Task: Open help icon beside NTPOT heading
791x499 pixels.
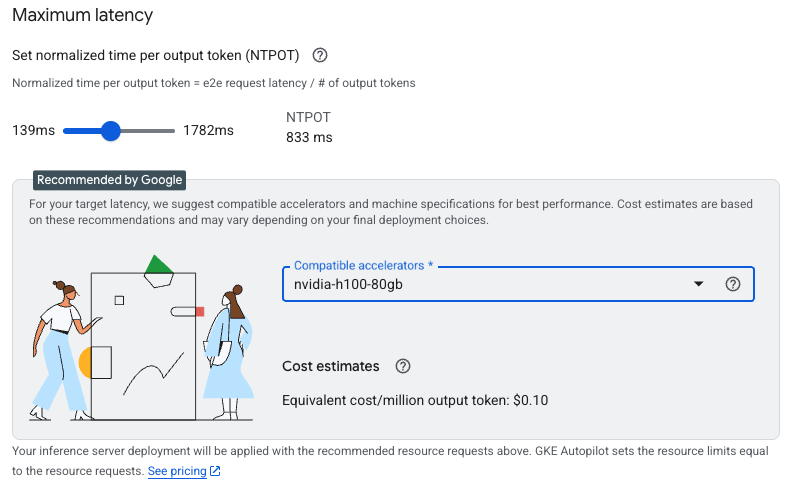Action: coord(320,55)
